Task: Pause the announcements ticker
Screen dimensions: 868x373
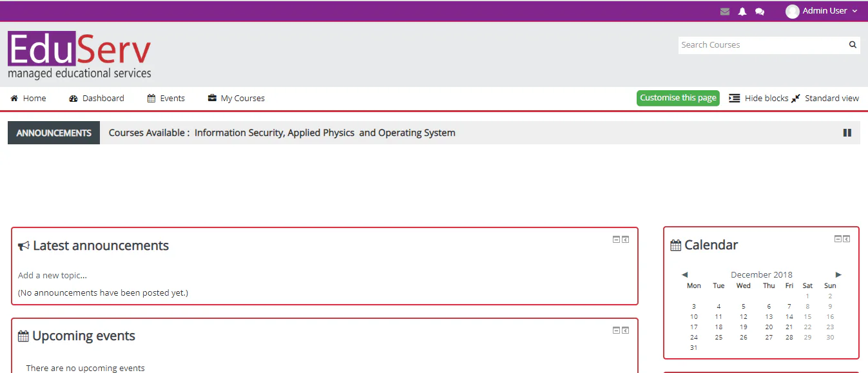Action: tap(847, 133)
